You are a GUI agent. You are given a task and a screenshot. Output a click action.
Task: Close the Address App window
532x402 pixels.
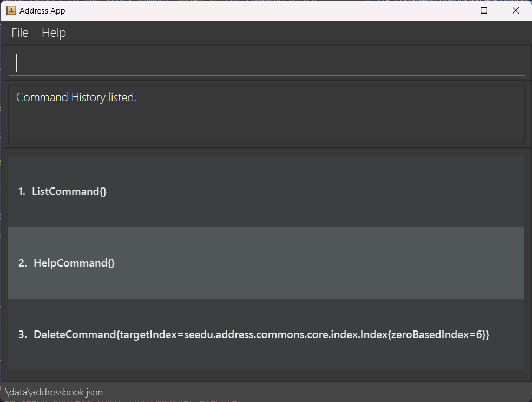515,10
